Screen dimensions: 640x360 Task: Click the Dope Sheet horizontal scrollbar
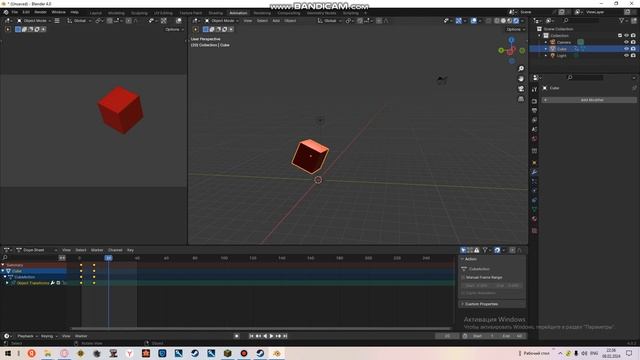(261, 329)
